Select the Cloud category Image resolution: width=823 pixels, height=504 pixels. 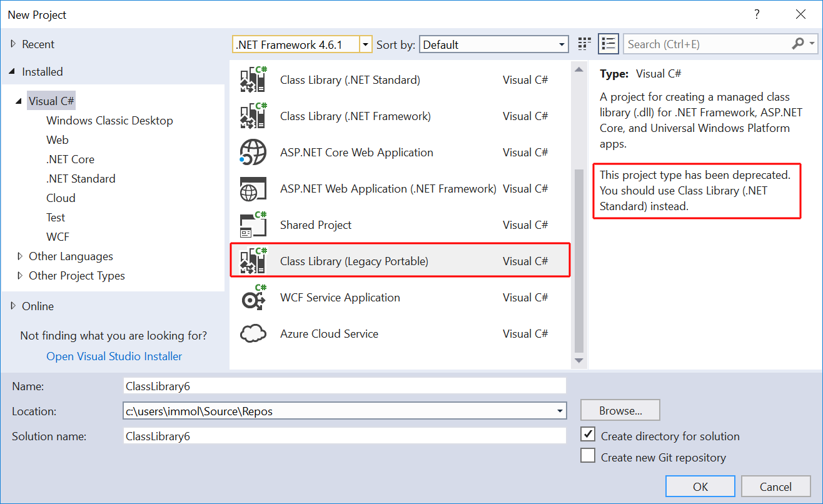point(61,198)
